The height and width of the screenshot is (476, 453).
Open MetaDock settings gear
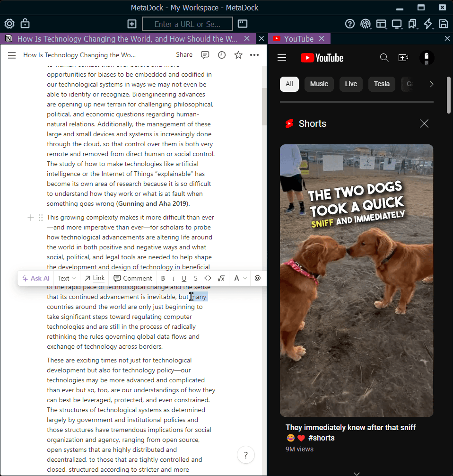9,24
